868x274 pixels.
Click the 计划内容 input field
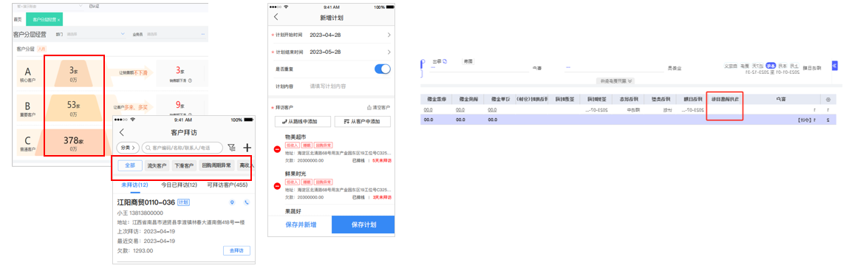pyautogui.click(x=351, y=86)
